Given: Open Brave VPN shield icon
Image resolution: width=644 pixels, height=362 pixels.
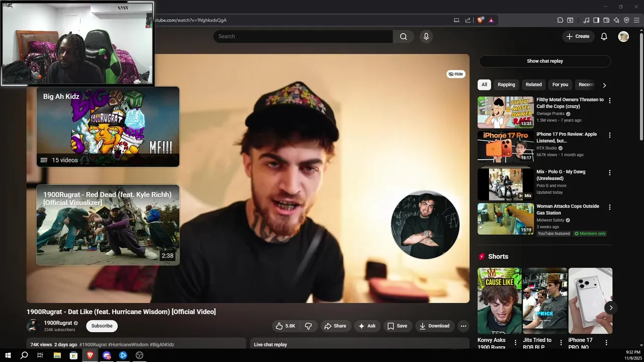Looking at the screenshot, I should 626,20.
